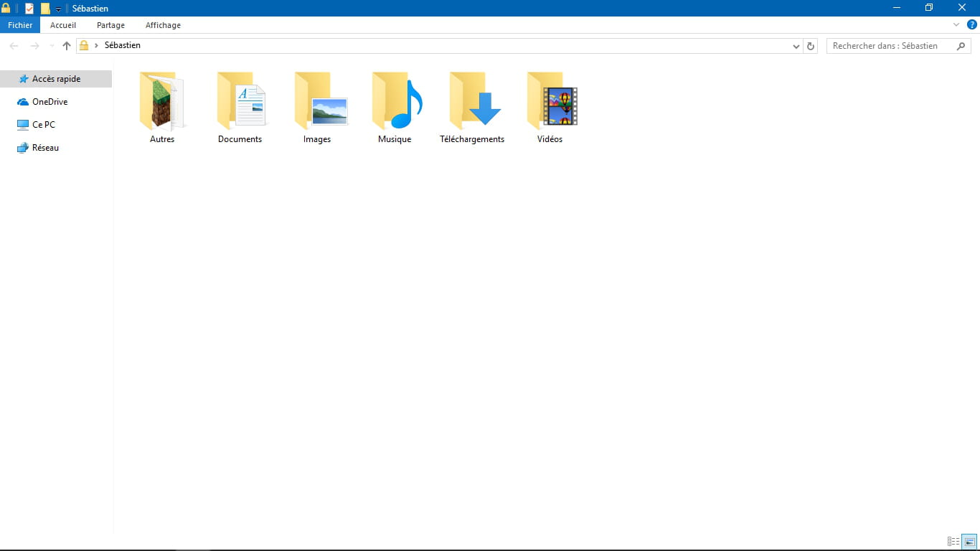The width and height of the screenshot is (980, 551).
Task: Click the Musique folder name label
Action: 395,139
